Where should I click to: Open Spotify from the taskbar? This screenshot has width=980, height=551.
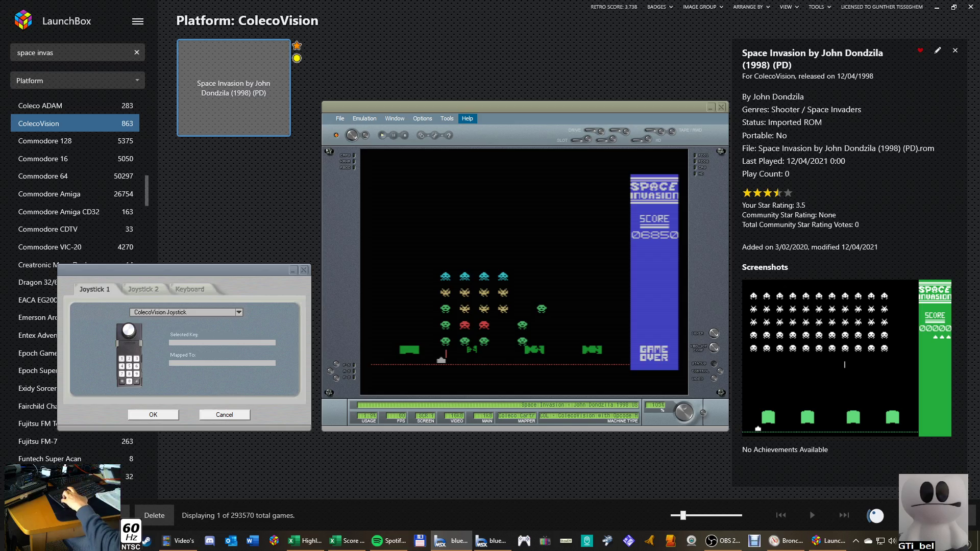(388, 541)
